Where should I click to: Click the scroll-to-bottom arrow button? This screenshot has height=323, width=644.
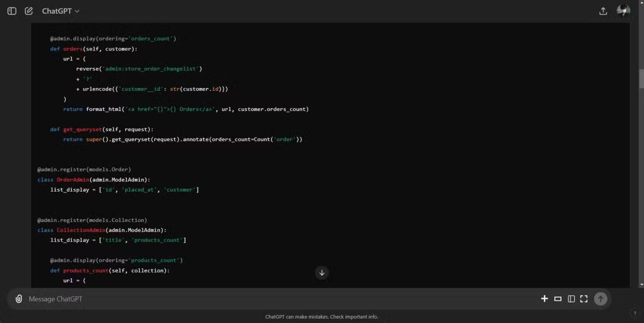point(322,273)
